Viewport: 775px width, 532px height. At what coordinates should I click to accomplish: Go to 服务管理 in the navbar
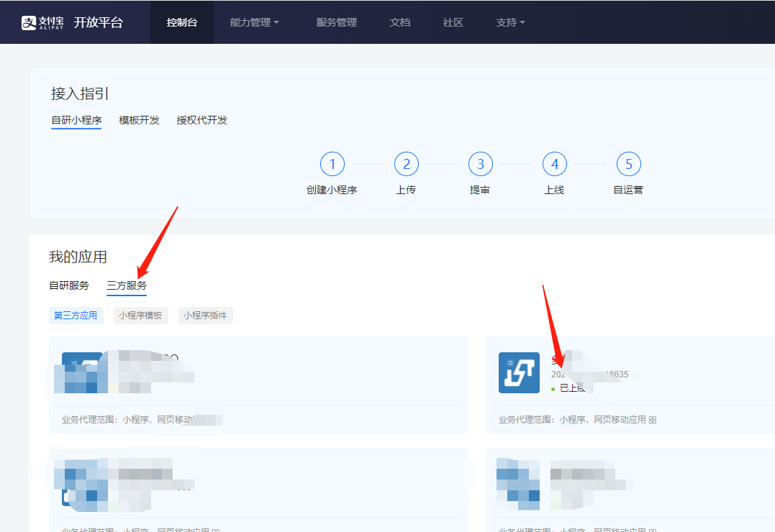tap(337, 23)
